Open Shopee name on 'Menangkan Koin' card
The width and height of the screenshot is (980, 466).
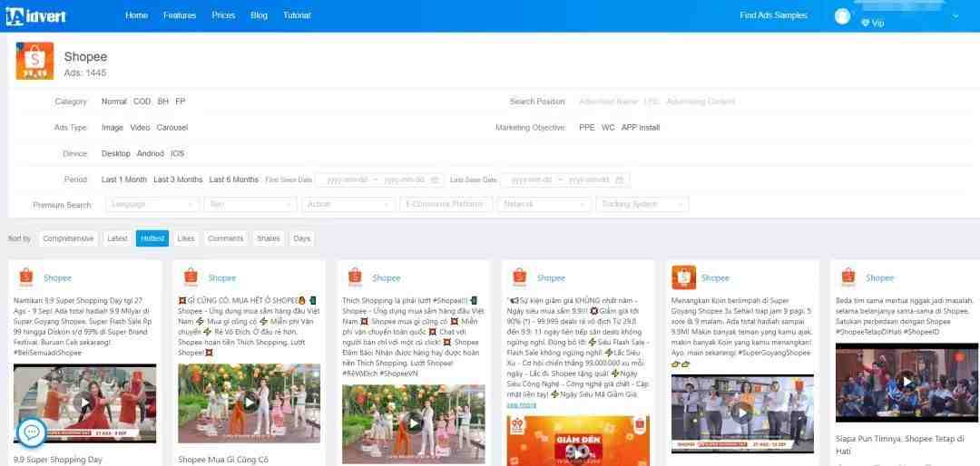(715, 278)
